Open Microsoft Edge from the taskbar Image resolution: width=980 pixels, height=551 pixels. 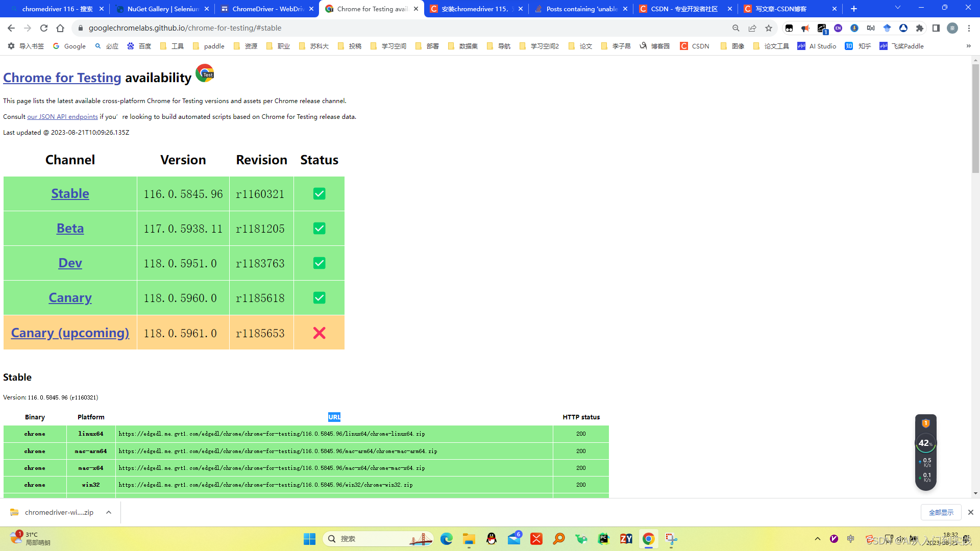click(447, 539)
